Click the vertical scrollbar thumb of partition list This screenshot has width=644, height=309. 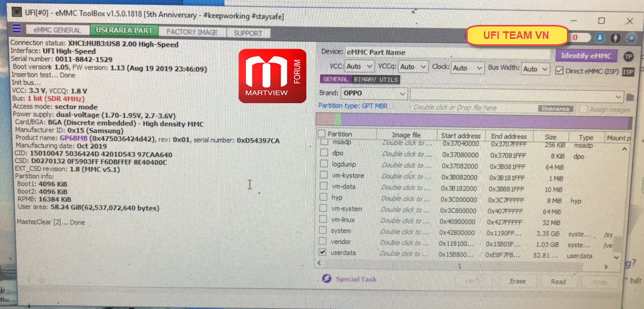tap(618, 244)
